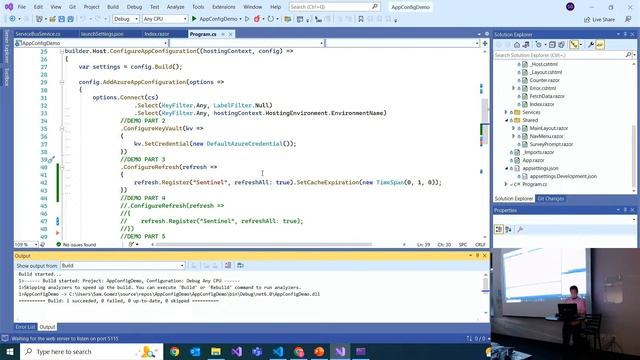This screenshot has width=640, height=360.
Task: Open the Build menu
Action: click(113, 7)
